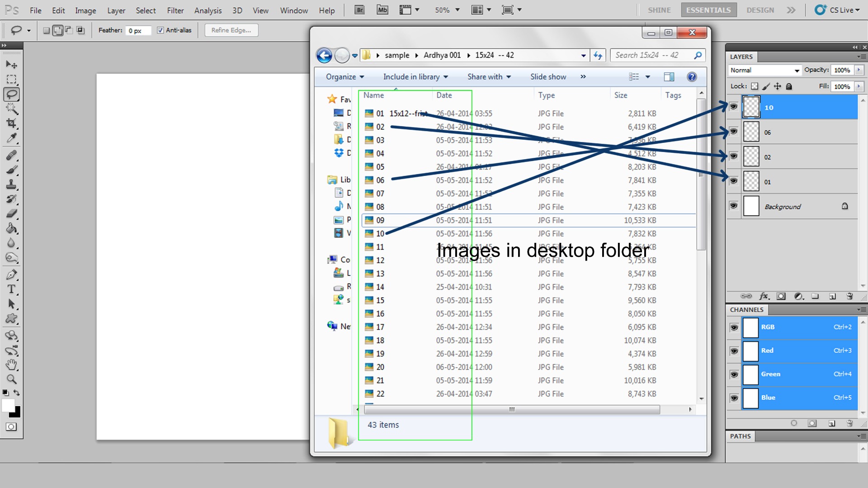The width and height of the screenshot is (868, 488).
Task: Sort files by Size column
Action: coord(620,95)
